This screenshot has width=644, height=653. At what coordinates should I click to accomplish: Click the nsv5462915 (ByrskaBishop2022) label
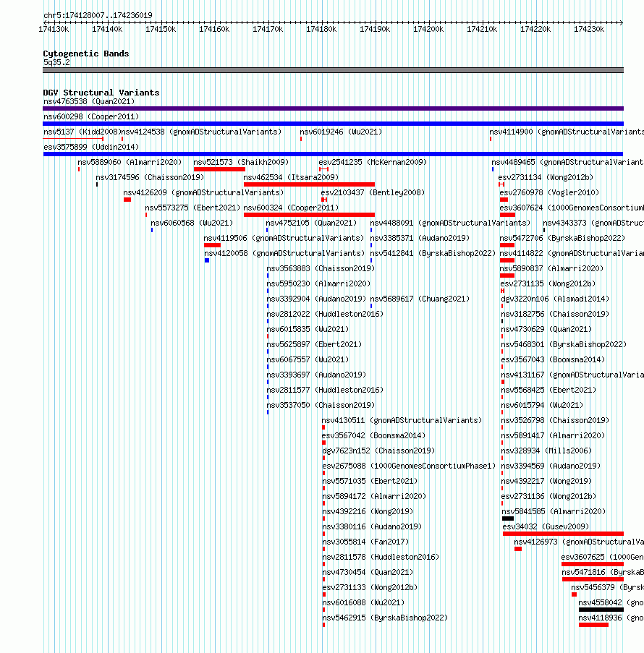click(385, 618)
